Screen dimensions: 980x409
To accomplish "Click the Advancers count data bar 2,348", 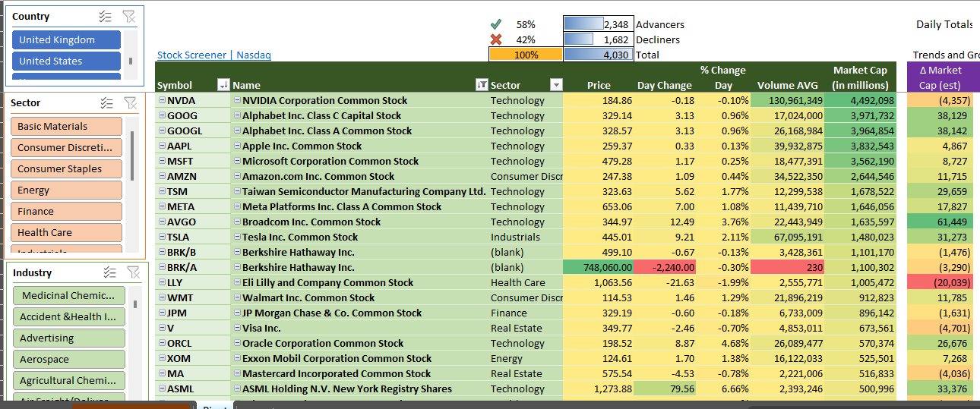I will point(599,24).
